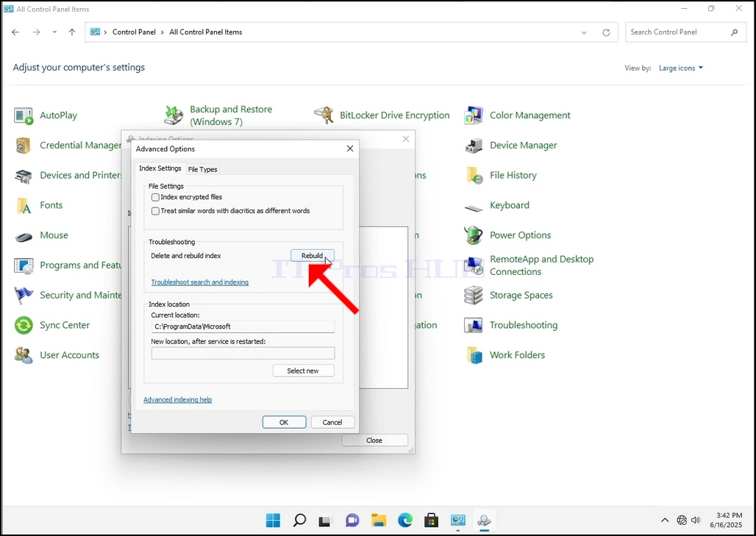
Task: Click Close button in Indexing Options window
Action: pyautogui.click(x=374, y=440)
